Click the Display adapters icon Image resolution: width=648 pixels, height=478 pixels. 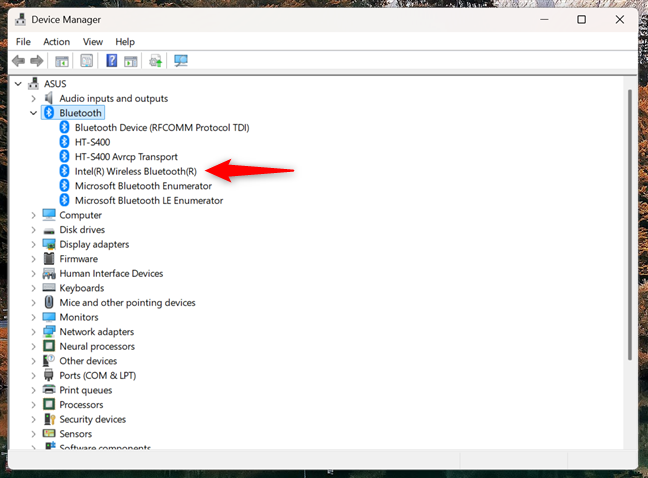tap(49, 244)
